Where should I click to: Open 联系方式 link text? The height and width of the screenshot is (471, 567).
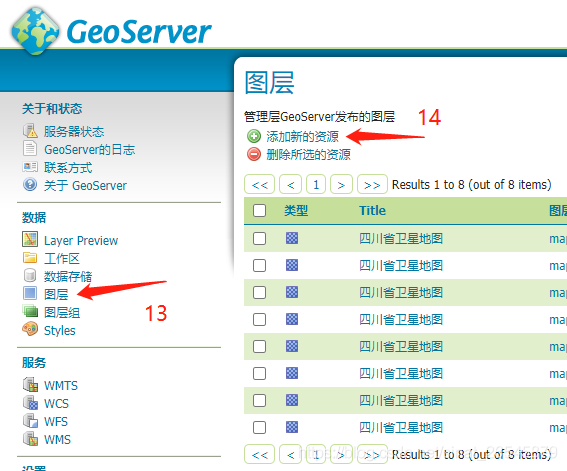click(x=68, y=168)
